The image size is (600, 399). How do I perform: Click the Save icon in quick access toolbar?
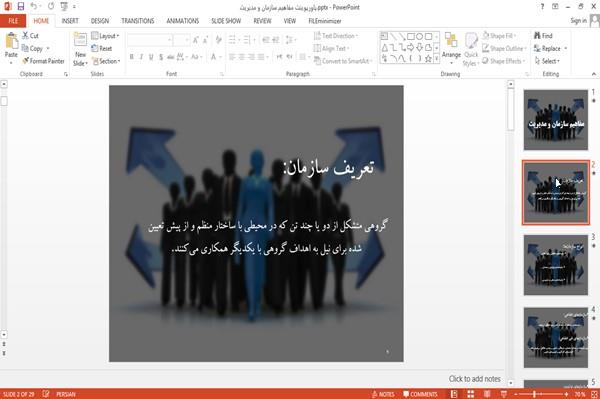click(x=21, y=6)
